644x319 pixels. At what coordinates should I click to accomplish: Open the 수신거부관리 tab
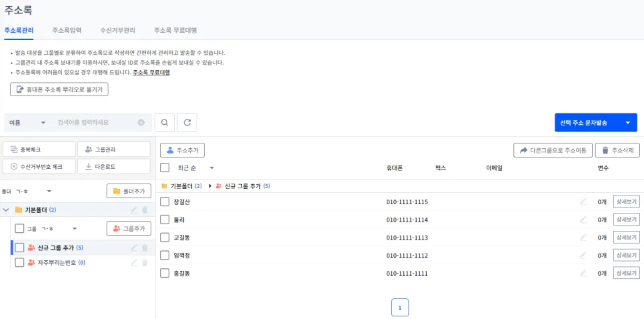117,30
